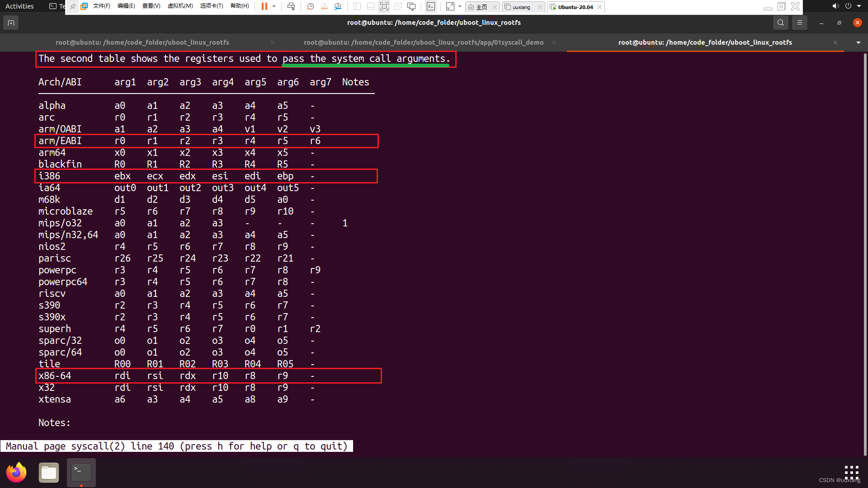
Task: Switch to the first uboot_linux_rootfs terminal tab
Action: pyautogui.click(x=142, y=42)
